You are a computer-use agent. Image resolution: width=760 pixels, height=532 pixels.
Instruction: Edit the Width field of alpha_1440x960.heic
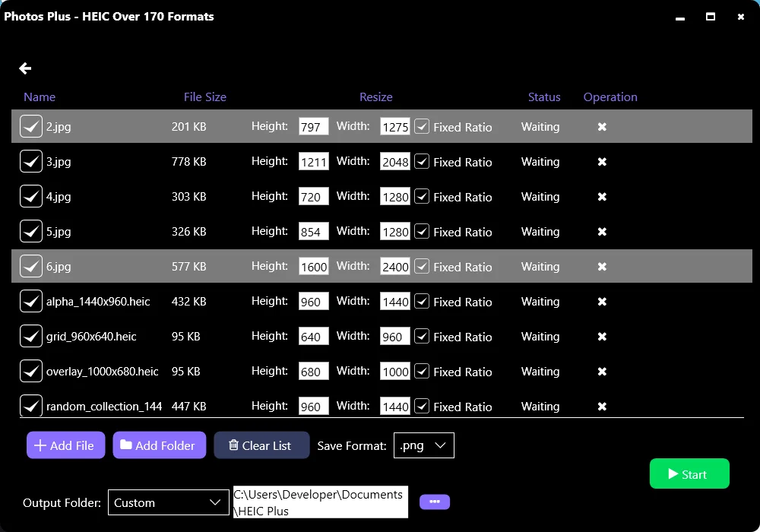[395, 301]
